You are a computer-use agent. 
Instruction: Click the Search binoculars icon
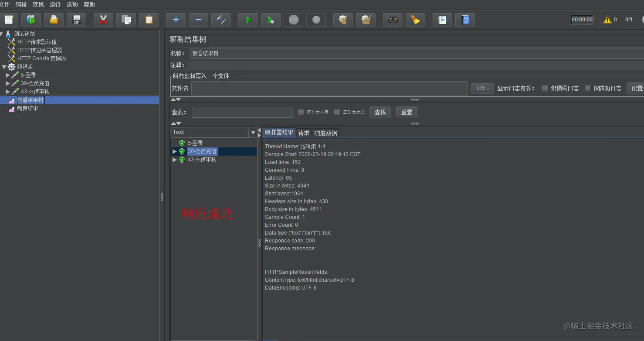(x=393, y=20)
